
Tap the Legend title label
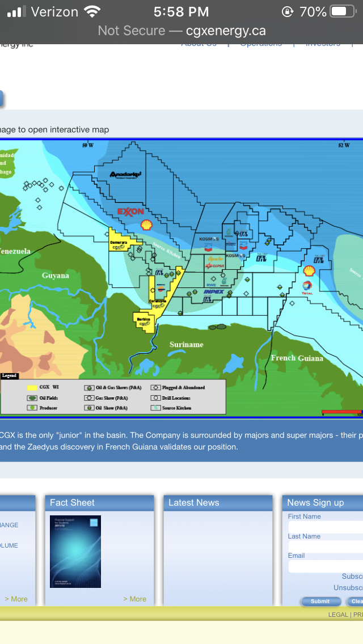[x=9, y=375]
